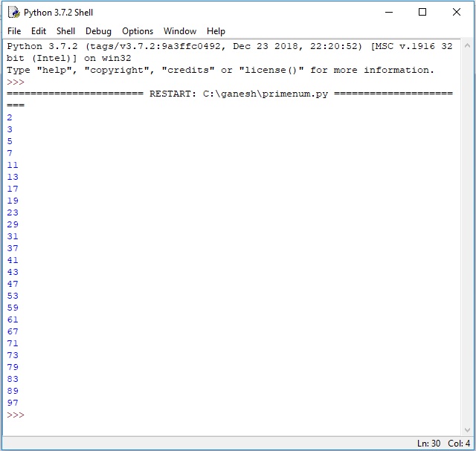Click the output line 3
Viewport: 476px width, 451px height.
[x=10, y=129]
